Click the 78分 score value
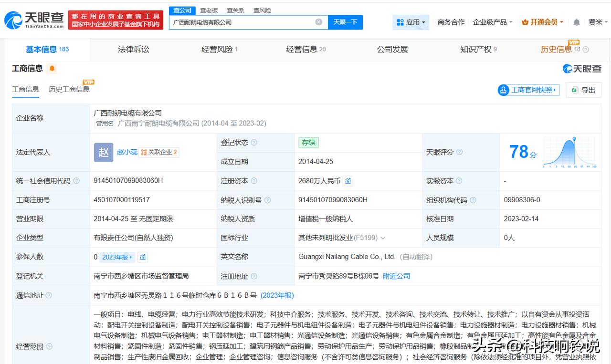The height and width of the screenshot is (364, 611). pos(523,152)
